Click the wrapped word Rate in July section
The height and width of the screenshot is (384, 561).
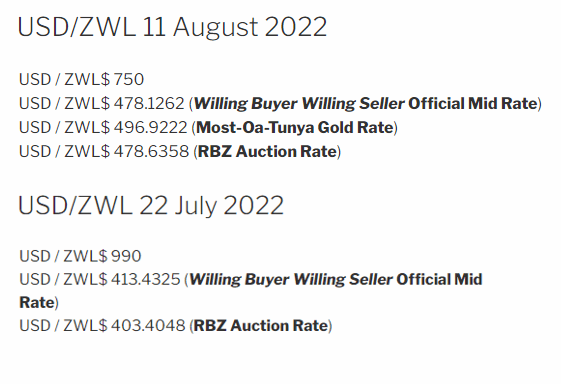point(37,303)
